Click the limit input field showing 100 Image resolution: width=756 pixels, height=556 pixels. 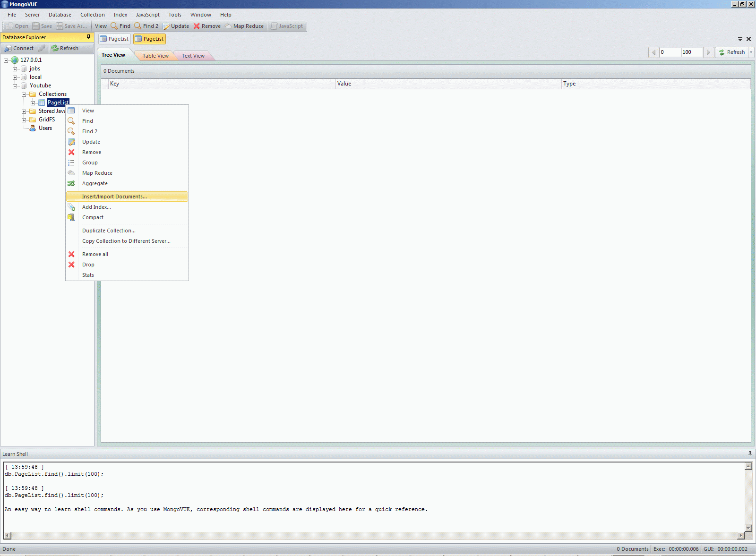click(x=692, y=52)
